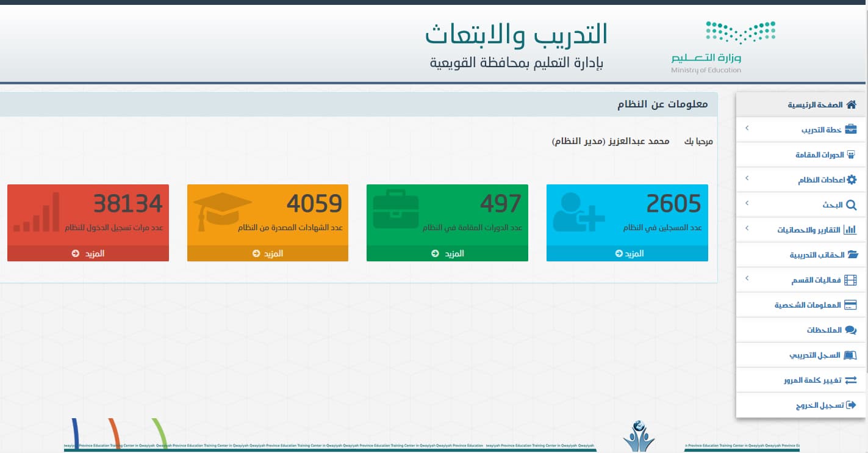Image resolution: width=868 pixels, height=453 pixels.
Task: Click المزيد on the orange certificates card
Action: point(267,253)
